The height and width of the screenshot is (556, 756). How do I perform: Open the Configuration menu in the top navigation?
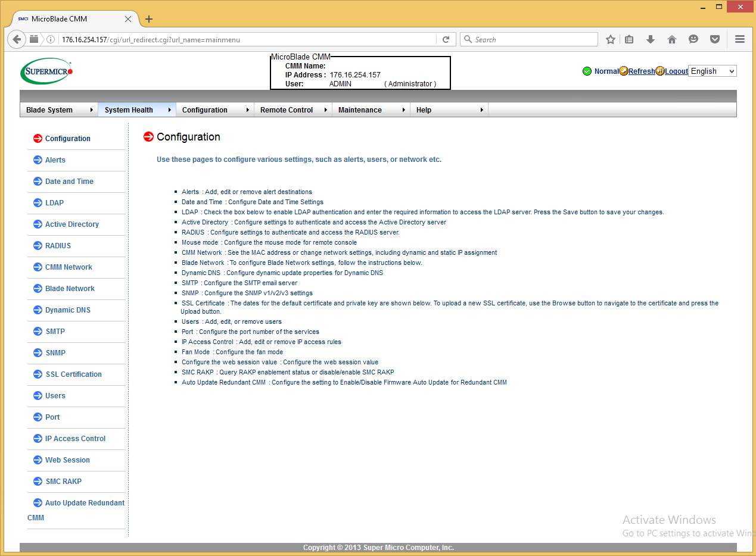214,110
